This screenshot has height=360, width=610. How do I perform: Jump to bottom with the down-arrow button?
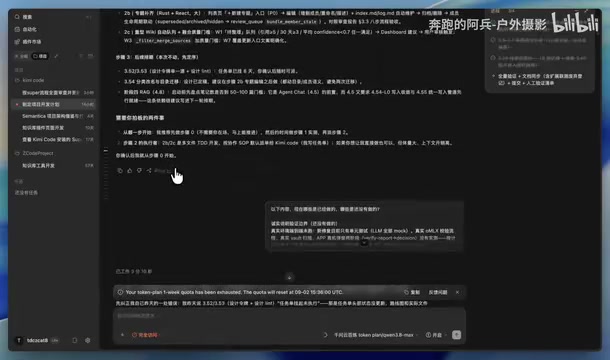coord(289,277)
